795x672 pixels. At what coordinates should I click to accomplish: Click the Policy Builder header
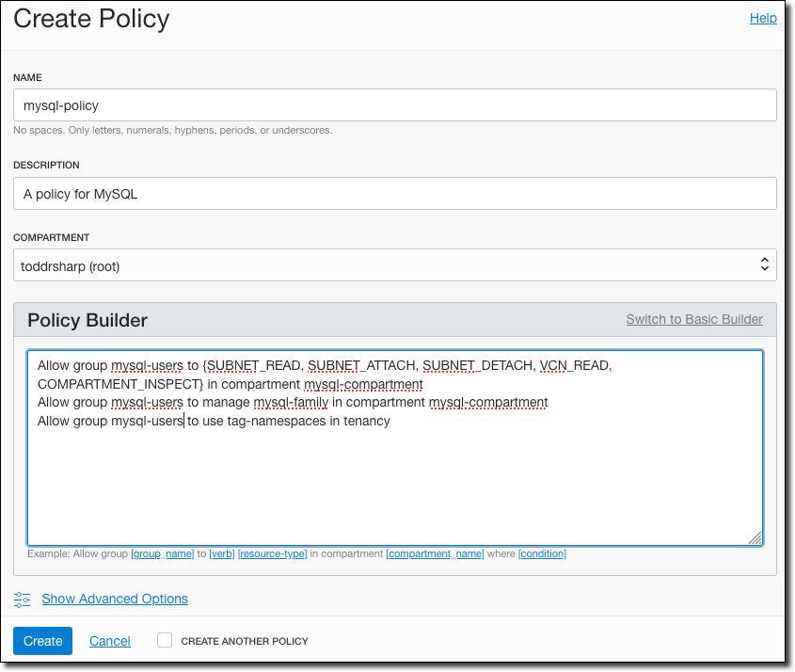point(87,320)
